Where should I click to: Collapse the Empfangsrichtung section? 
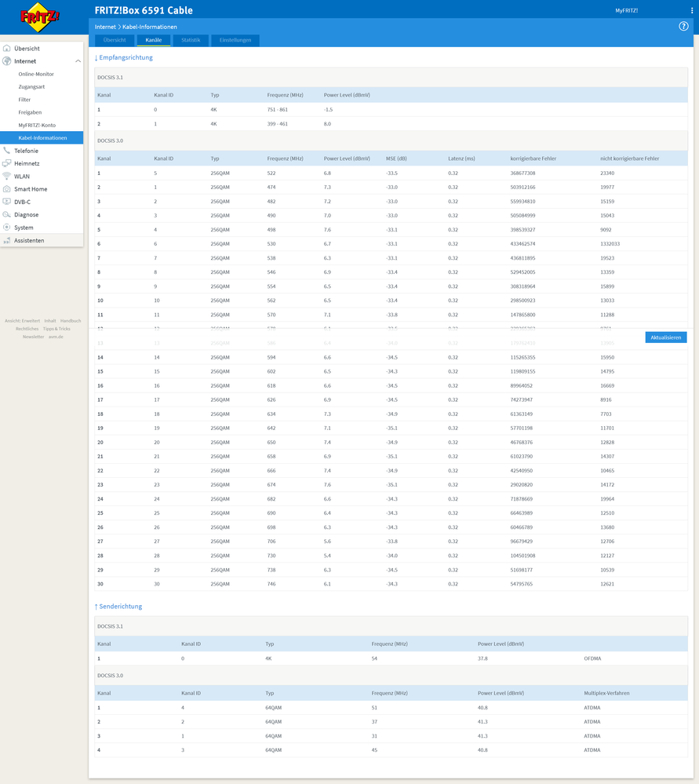(123, 57)
